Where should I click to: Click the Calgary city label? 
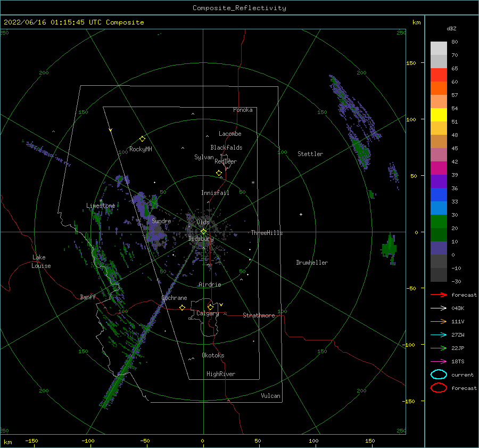[208, 313]
